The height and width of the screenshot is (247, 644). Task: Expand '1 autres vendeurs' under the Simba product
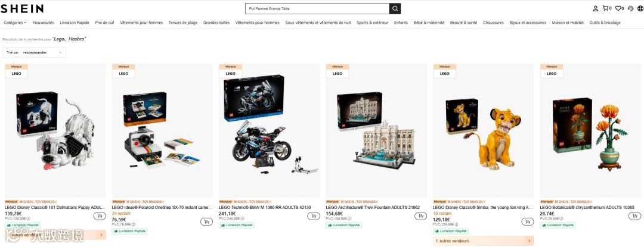484,241
